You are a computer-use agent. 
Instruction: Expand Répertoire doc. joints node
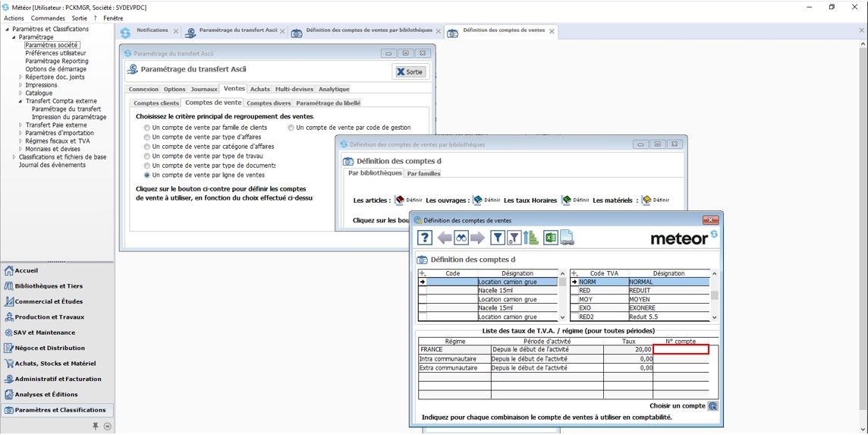pos(21,77)
